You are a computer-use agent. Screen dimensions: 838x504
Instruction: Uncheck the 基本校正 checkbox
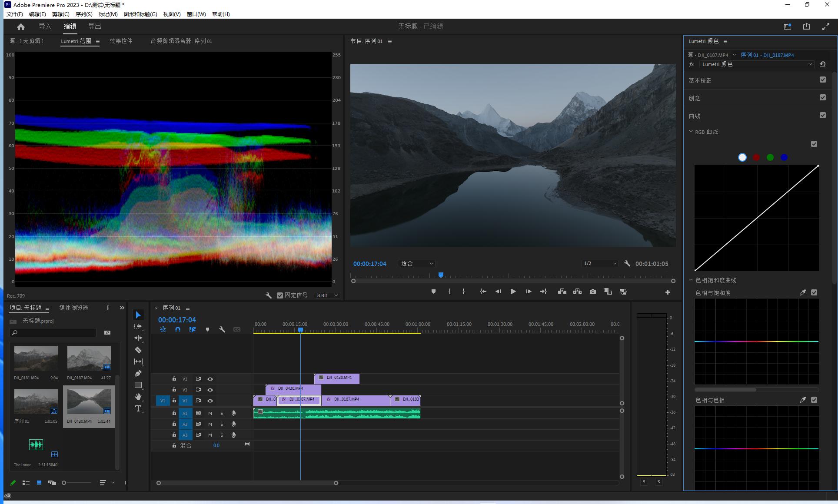tap(822, 80)
